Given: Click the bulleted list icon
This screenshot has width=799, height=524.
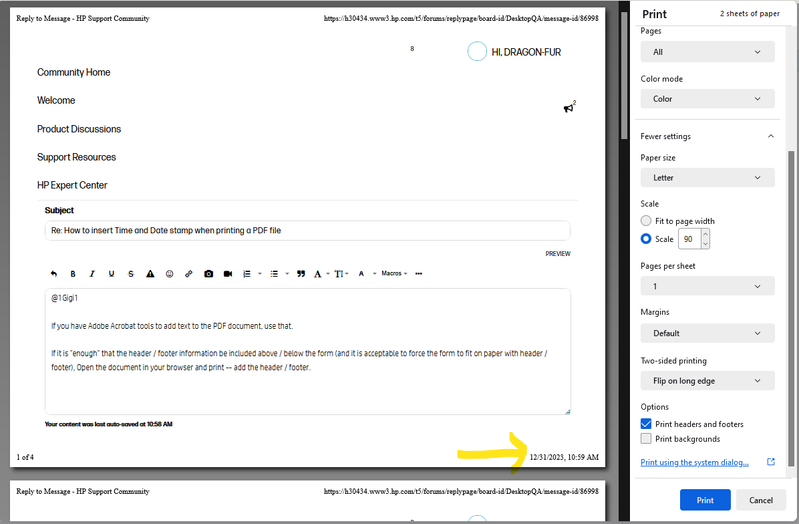Looking at the screenshot, I should point(274,274).
